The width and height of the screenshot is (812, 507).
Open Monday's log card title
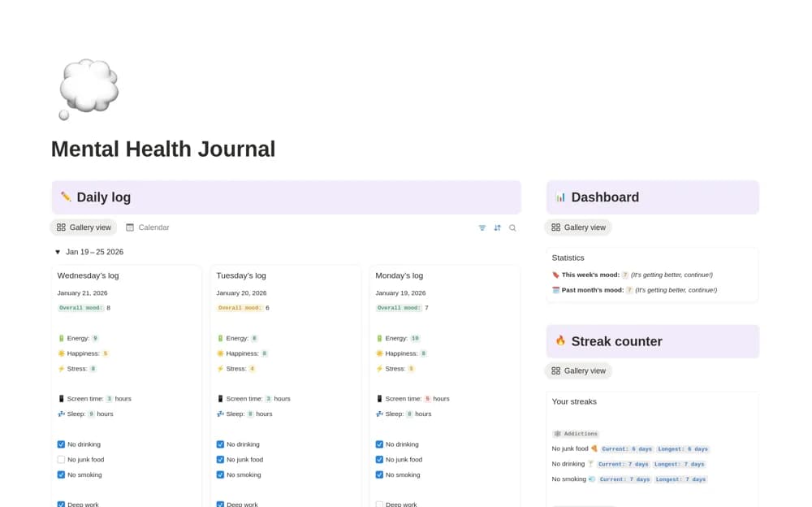click(400, 275)
